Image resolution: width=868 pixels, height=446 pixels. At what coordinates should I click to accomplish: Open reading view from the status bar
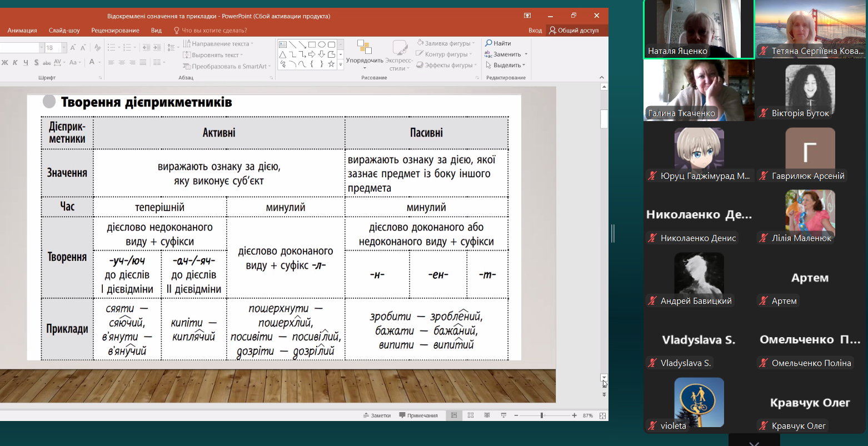[x=487, y=415]
